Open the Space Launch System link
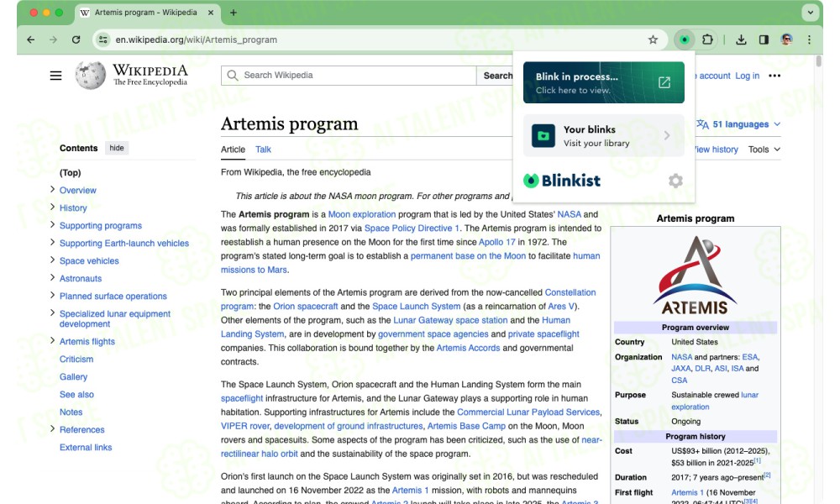The width and height of the screenshot is (840, 504). pyautogui.click(x=417, y=307)
